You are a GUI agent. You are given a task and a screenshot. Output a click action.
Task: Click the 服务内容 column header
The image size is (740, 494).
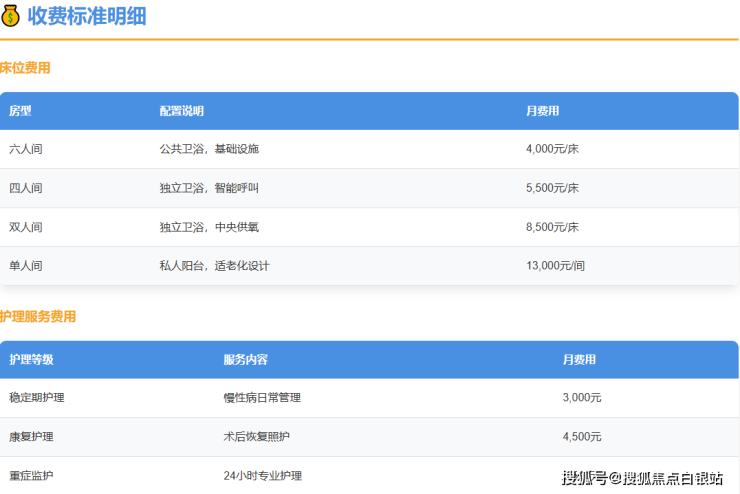(245, 360)
